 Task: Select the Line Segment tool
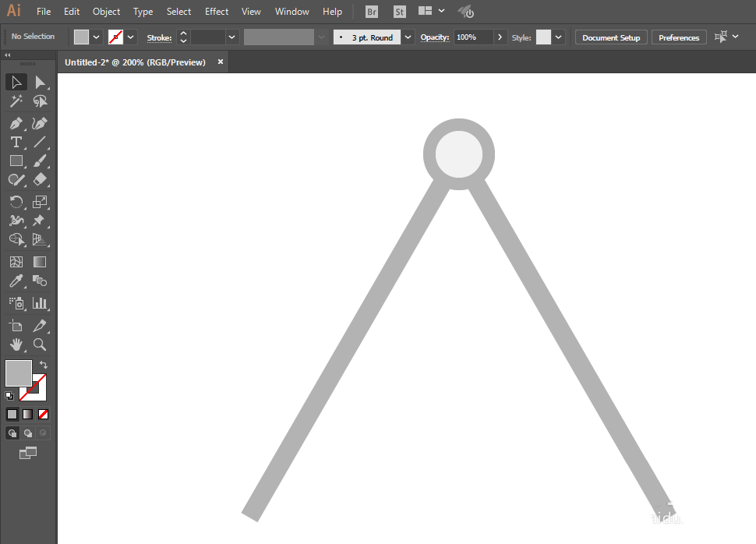point(40,143)
